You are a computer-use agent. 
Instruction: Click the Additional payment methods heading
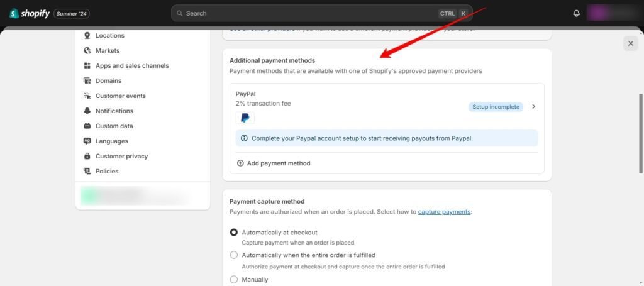tap(272, 61)
